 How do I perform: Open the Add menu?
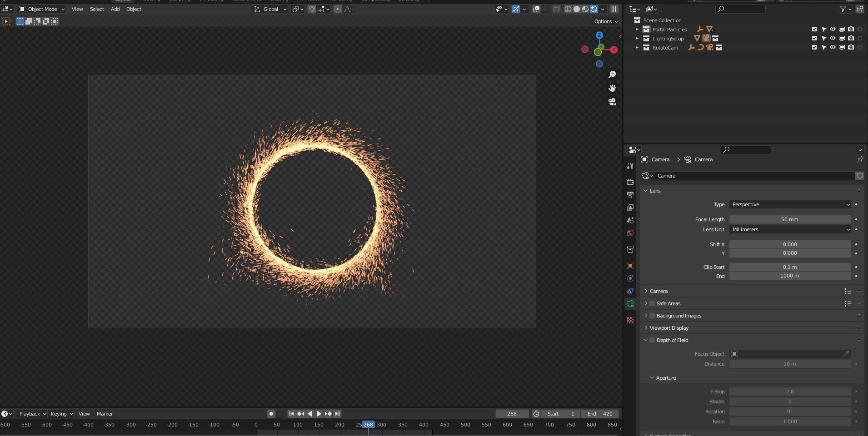tap(115, 9)
